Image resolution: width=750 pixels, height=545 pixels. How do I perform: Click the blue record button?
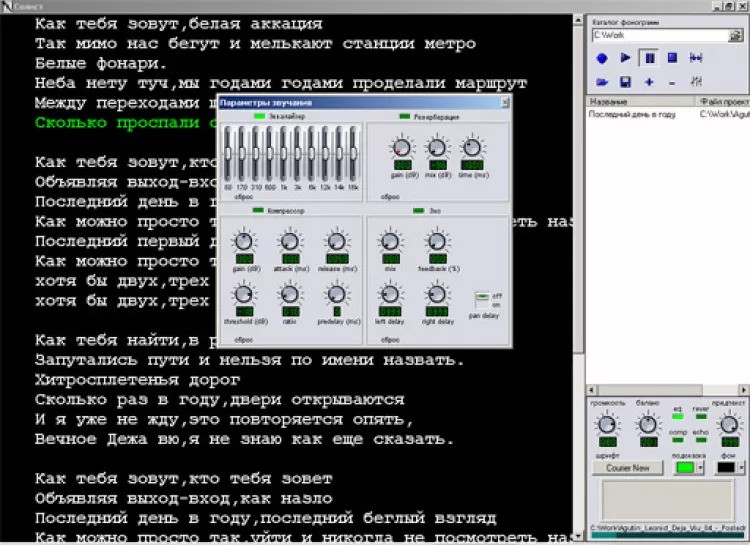[x=602, y=58]
